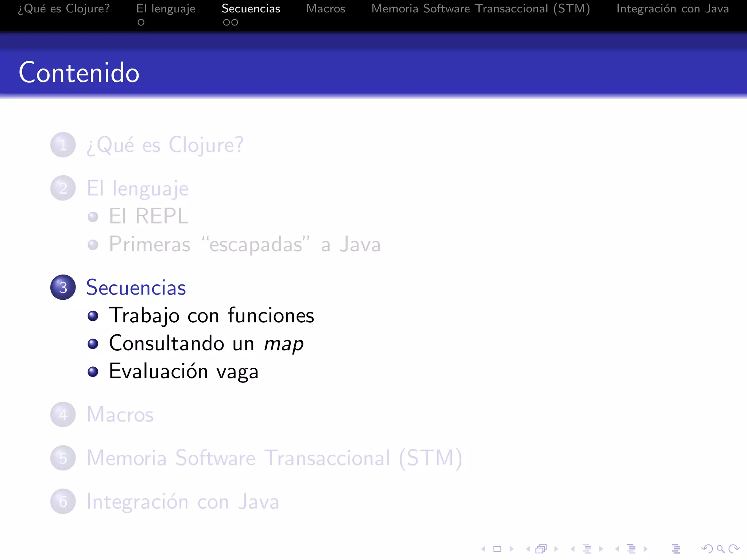Go to next section arrow

[x=646, y=549]
